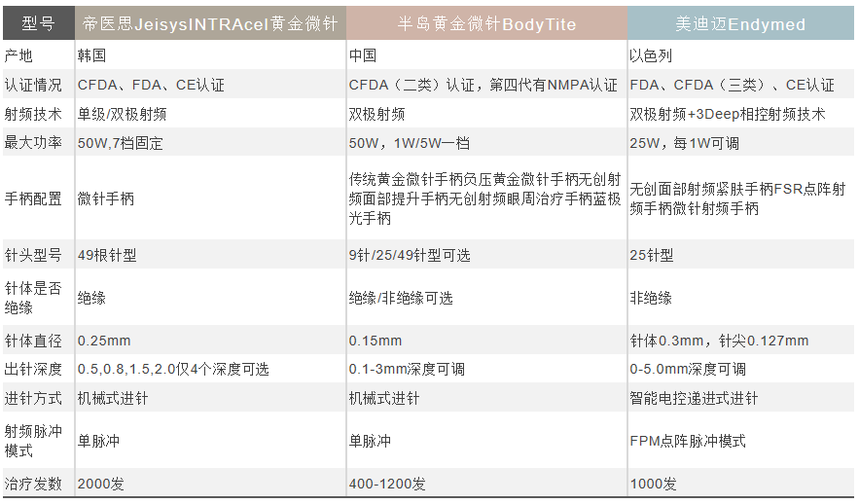This screenshot has height=504, width=859.
Task: Click the 传统黄金微针手柄负压黄金微针手柄 cell
Action: 486,198
